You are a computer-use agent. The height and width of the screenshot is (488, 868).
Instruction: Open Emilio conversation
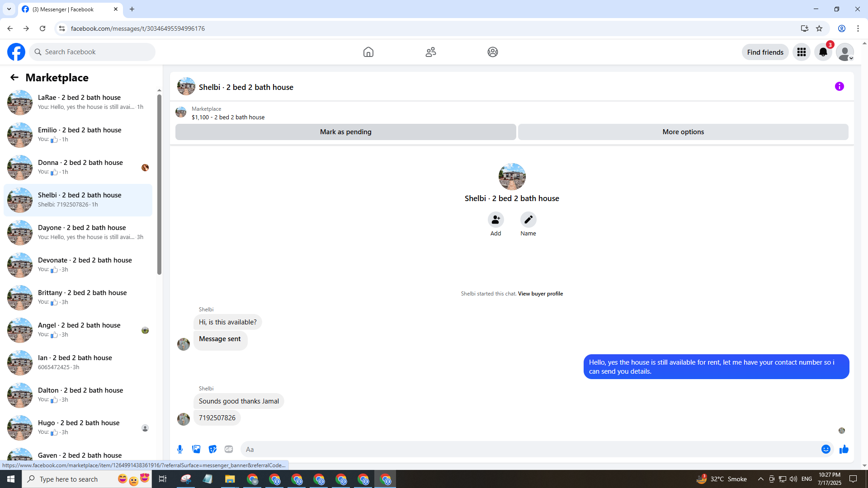click(x=78, y=135)
